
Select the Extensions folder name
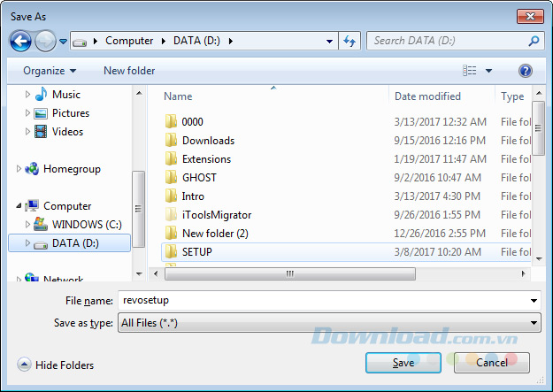pos(206,159)
